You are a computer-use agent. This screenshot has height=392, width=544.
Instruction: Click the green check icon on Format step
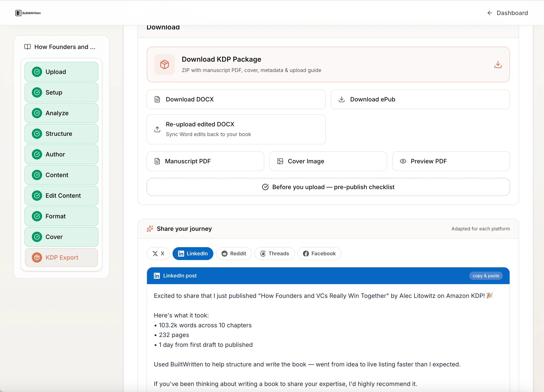tap(37, 216)
